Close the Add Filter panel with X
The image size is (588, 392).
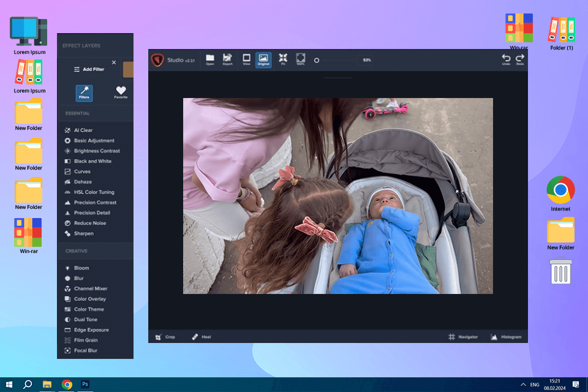click(114, 62)
